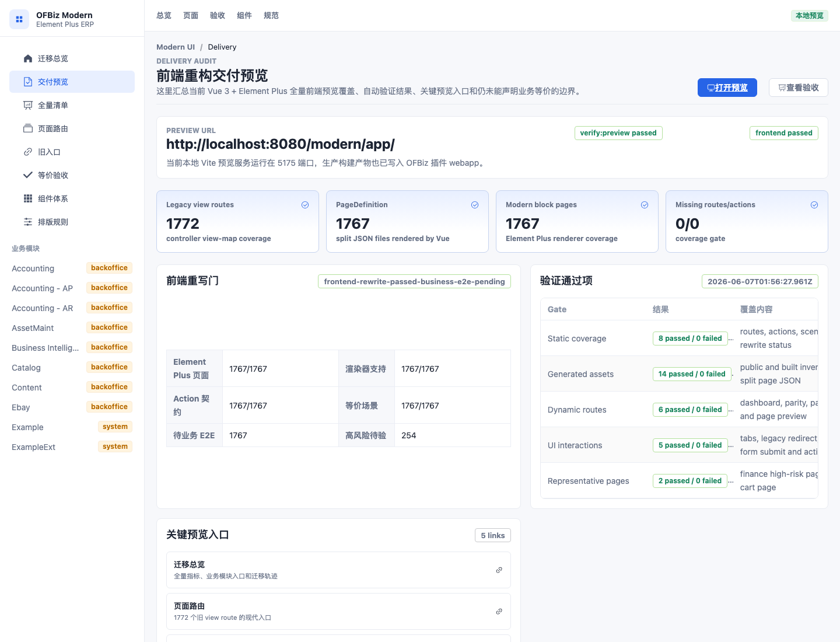Open the Accounting business module
840x642 pixels.
tap(72, 268)
